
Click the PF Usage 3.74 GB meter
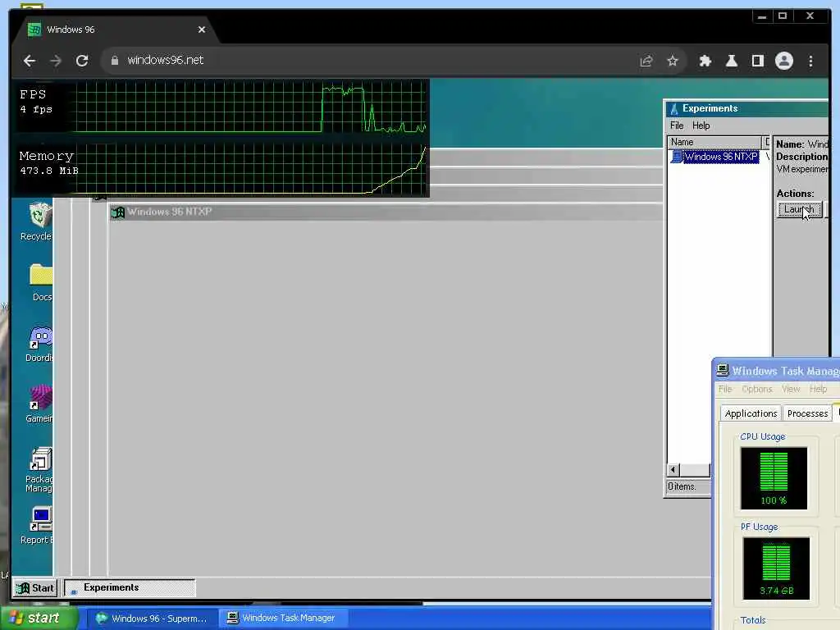[x=776, y=568]
